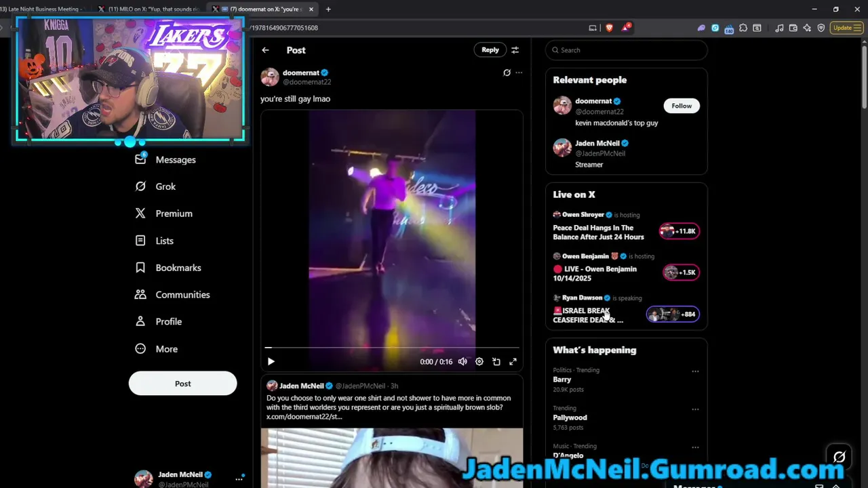Open more options for D'Angelo trend

695,447
